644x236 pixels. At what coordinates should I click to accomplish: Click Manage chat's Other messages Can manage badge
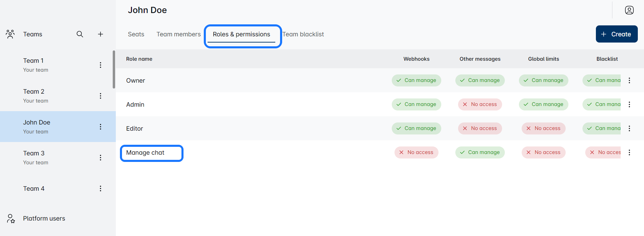click(x=480, y=152)
